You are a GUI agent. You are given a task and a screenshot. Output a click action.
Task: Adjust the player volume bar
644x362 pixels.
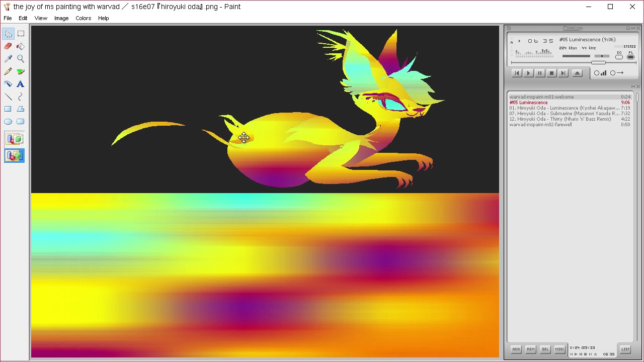point(576,56)
